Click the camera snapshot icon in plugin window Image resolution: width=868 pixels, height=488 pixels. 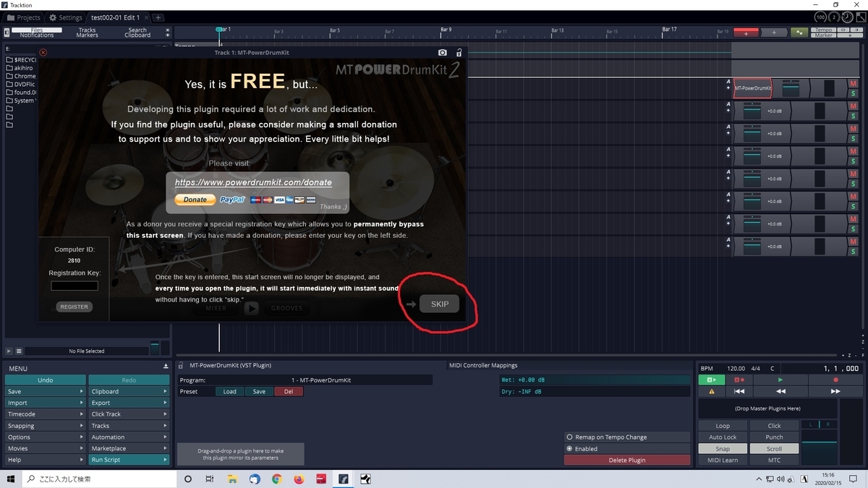point(443,53)
